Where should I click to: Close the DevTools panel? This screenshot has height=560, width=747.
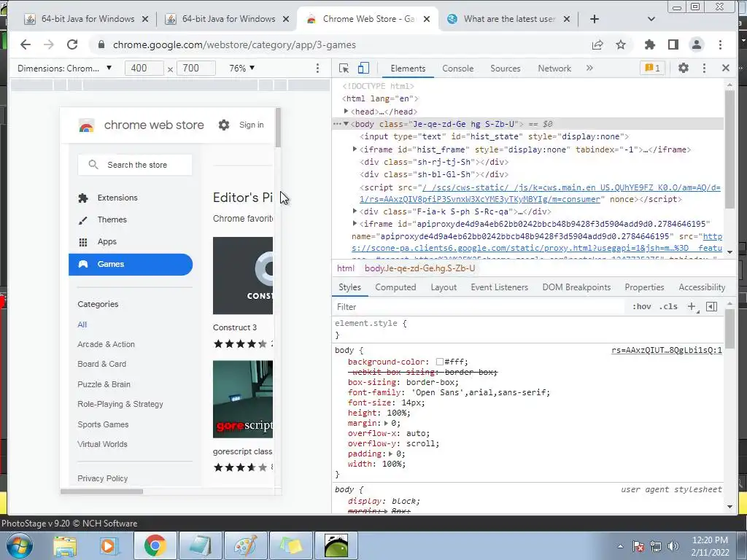[x=726, y=68]
